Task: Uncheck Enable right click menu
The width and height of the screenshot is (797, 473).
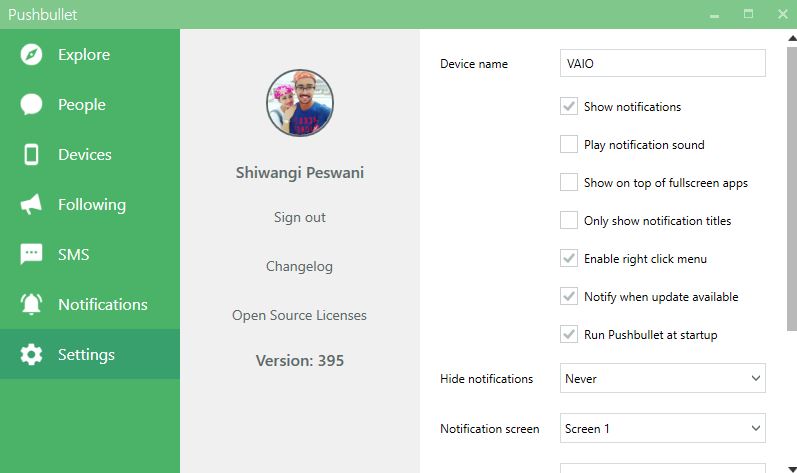Action: [569, 258]
